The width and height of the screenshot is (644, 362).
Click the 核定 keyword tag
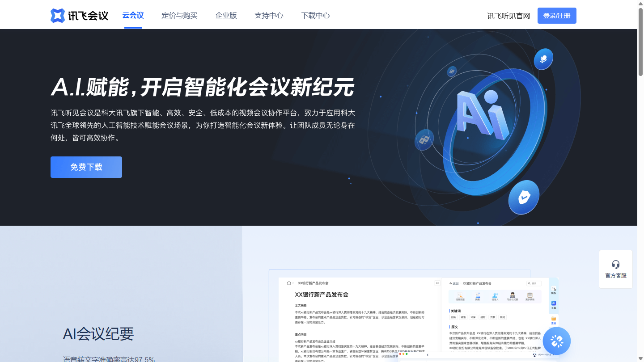point(503,317)
